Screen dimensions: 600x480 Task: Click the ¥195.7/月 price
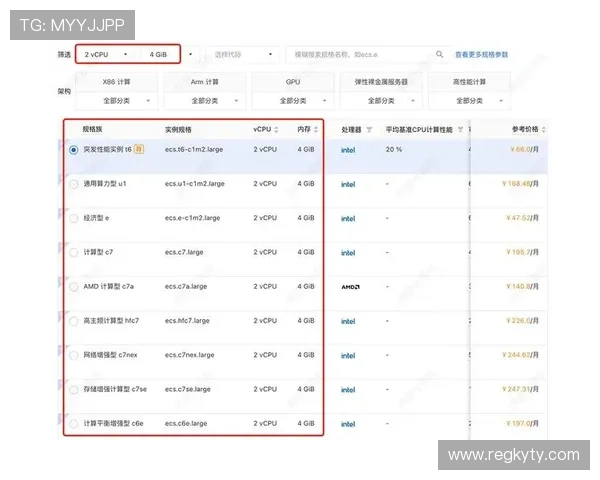[522, 252]
